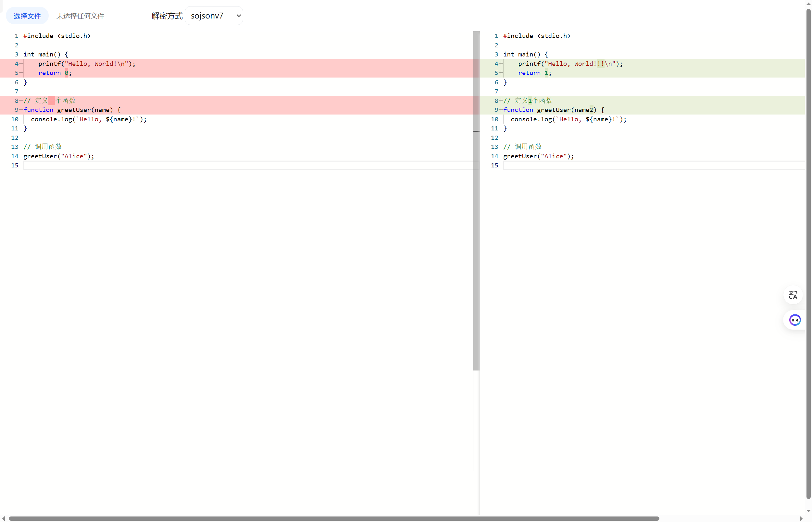The width and height of the screenshot is (812, 522).
Task: Click the scroll down arrow at bottom right
Action: pos(808,511)
